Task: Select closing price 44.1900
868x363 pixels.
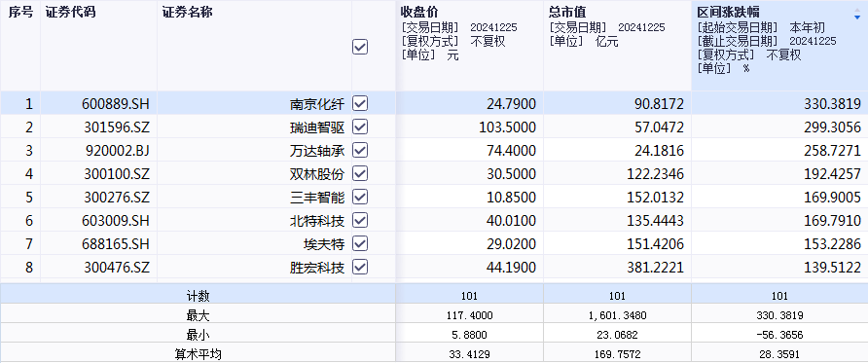Action: point(511,268)
